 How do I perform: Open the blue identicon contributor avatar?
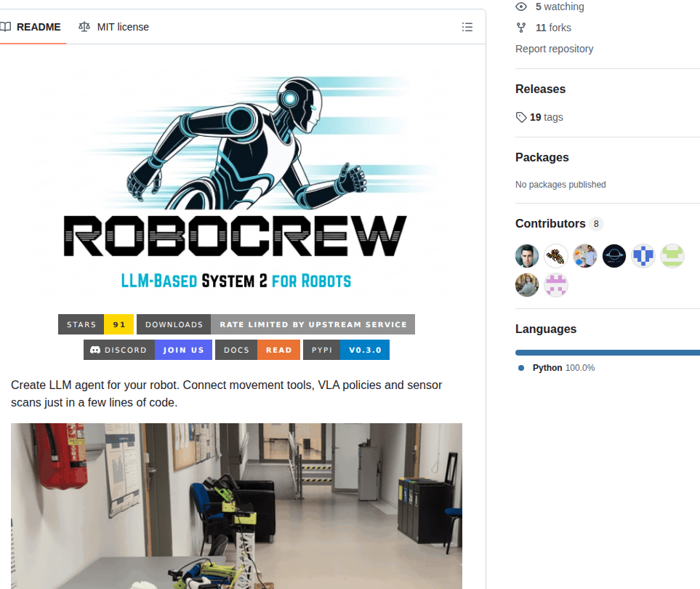[x=643, y=256]
